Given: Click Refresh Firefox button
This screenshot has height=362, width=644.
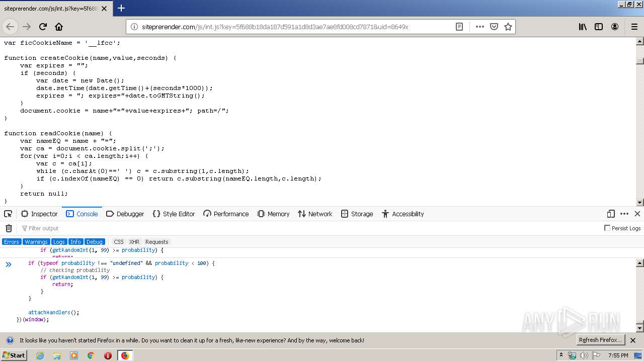Looking at the screenshot, I should [600, 340].
